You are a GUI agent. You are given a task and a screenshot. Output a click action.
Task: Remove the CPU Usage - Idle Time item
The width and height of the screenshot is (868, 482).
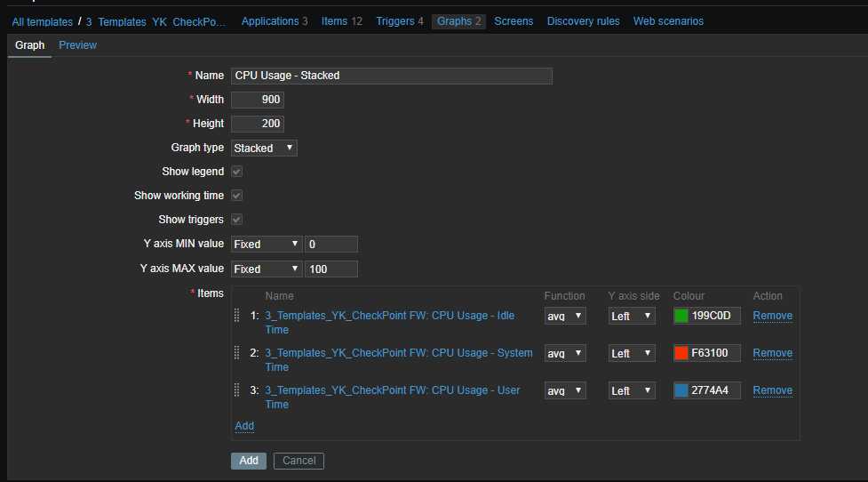(772, 316)
